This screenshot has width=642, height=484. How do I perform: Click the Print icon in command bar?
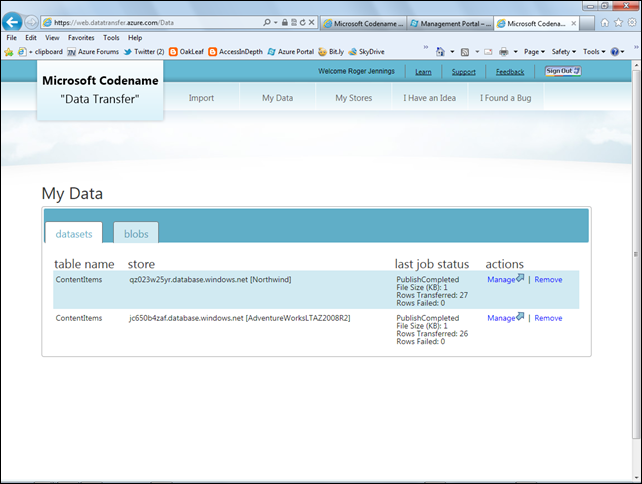point(504,52)
